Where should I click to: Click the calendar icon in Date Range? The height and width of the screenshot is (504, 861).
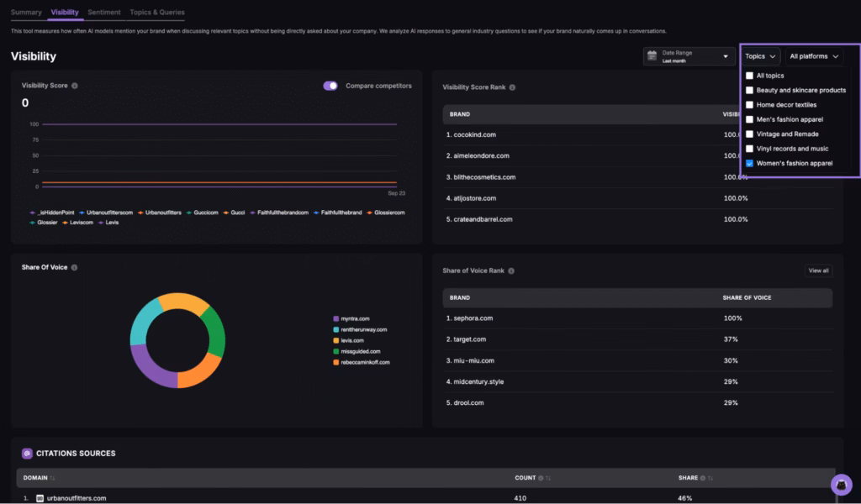point(652,56)
